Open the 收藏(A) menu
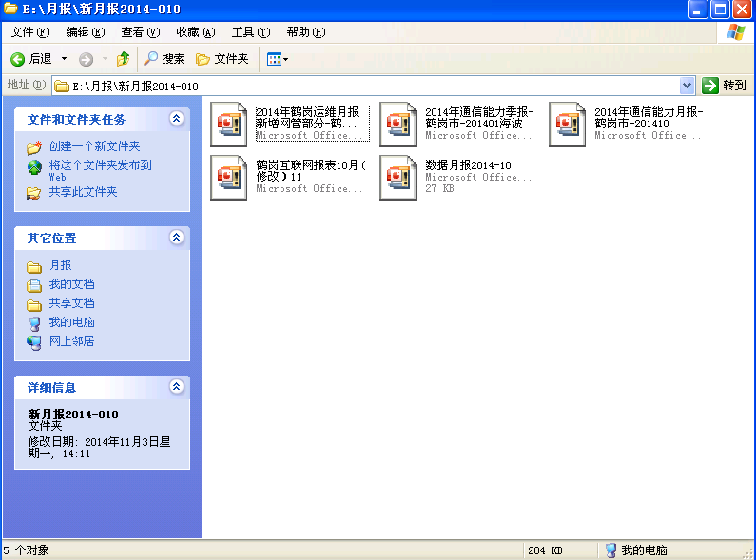This screenshot has width=756, height=560. 196,32
